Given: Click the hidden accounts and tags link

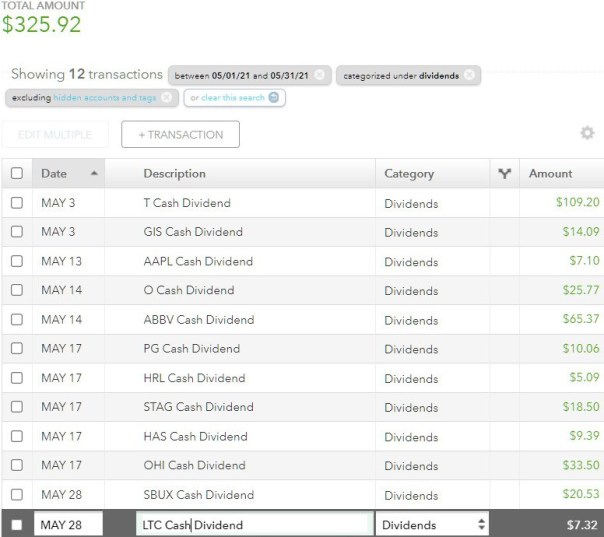Looking at the screenshot, I should (x=105, y=98).
